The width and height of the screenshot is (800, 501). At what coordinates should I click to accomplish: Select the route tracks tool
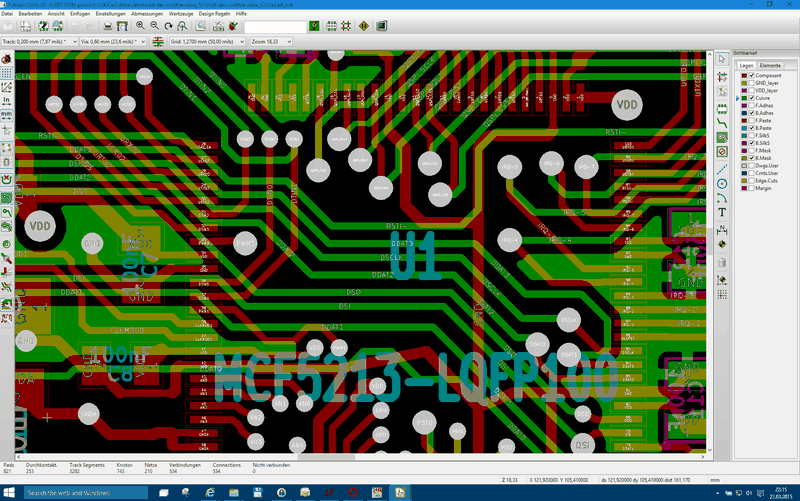pyautogui.click(x=722, y=123)
